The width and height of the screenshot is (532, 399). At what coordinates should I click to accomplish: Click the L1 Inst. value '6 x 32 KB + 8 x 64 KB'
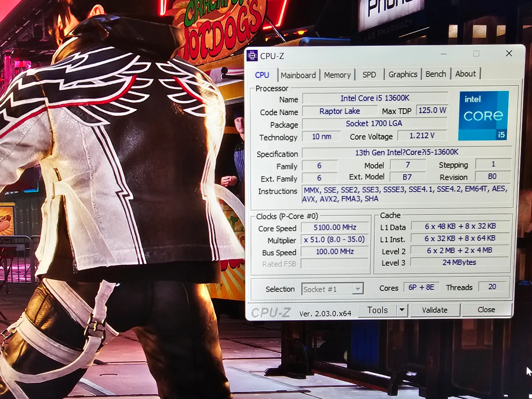(460, 239)
